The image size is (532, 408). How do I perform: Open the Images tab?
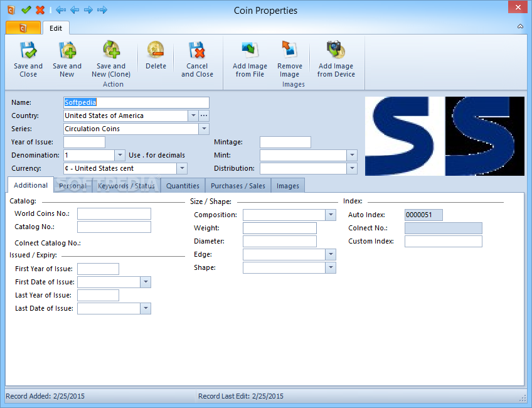coord(288,186)
